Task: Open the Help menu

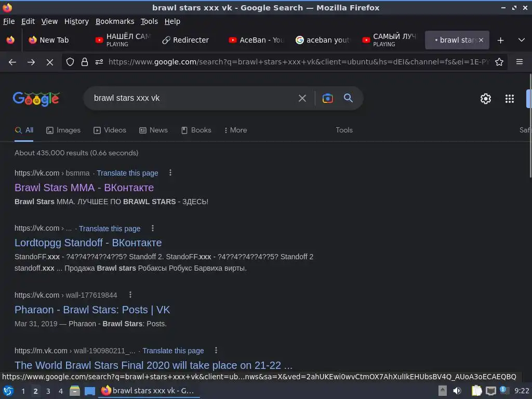Action: (x=172, y=21)
